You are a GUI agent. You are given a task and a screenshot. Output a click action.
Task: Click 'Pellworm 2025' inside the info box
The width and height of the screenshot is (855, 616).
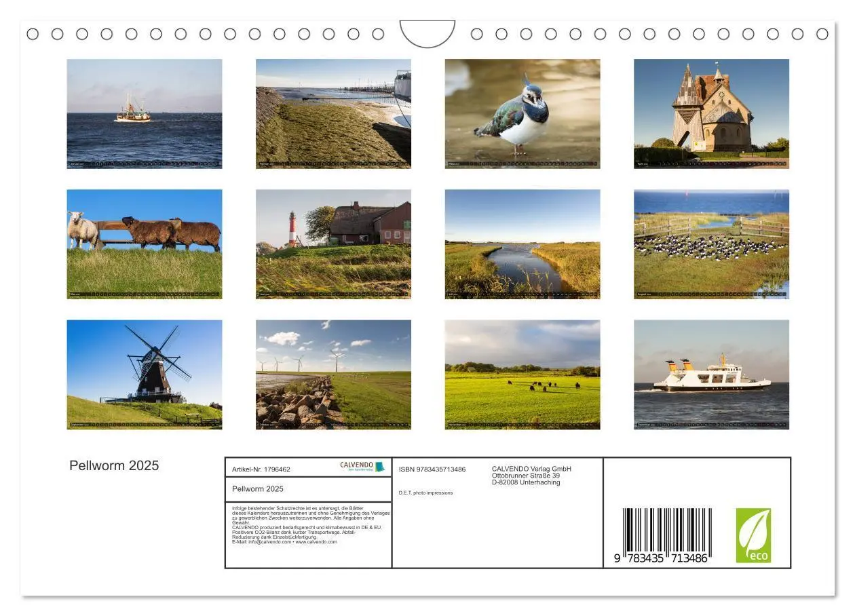258,489
